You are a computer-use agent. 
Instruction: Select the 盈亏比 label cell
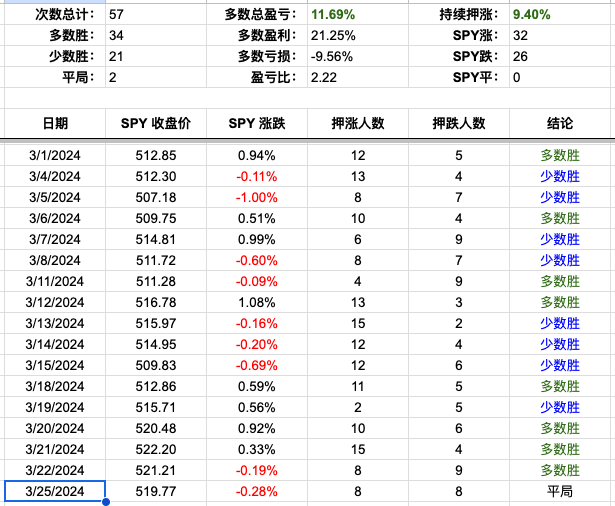click(257, 77)
